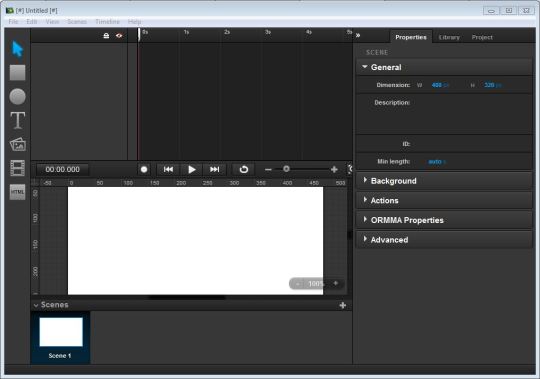Add a new scene with plus icon
This screenshot has width=540, height=379.
pos(343,305)
